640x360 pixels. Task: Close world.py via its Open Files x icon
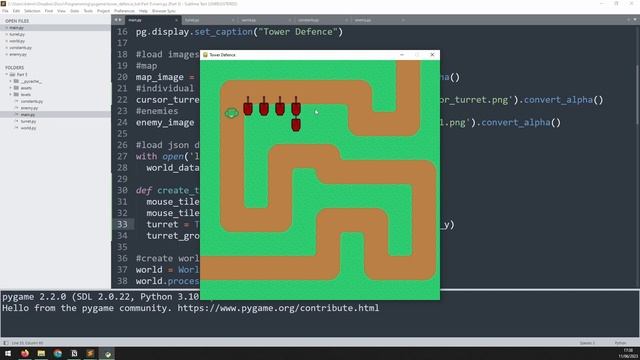(7, 41)
